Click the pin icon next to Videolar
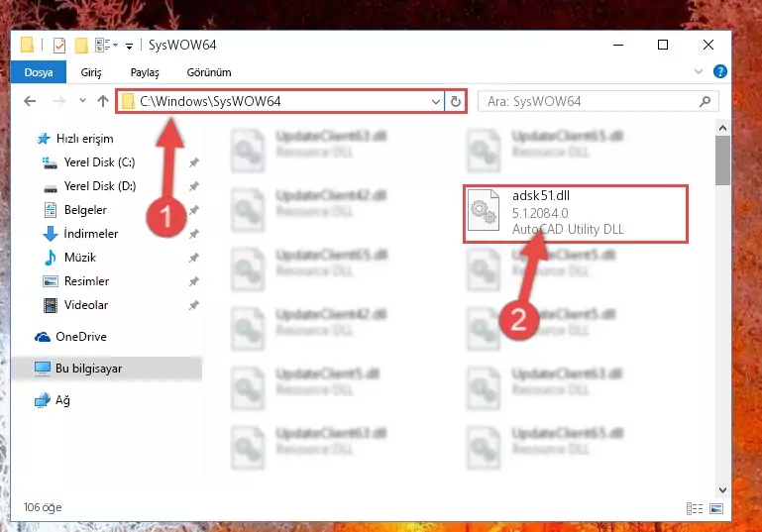Viewport: 762px width, 532px height. tap(194, 305)
